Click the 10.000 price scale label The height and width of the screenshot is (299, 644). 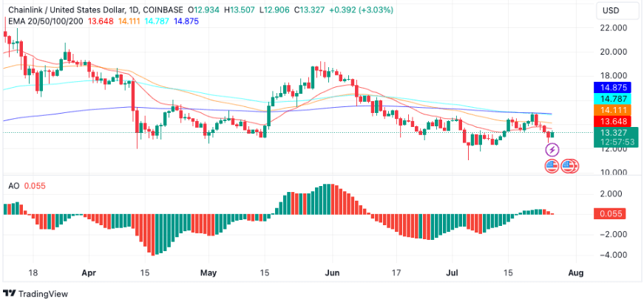pos(614,172)
